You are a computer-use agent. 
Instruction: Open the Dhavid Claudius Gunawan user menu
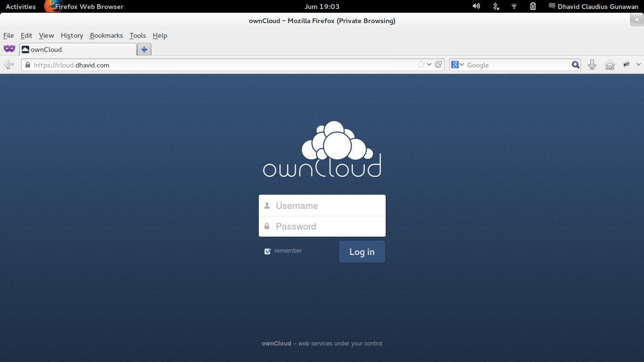[x=598, y=7]
